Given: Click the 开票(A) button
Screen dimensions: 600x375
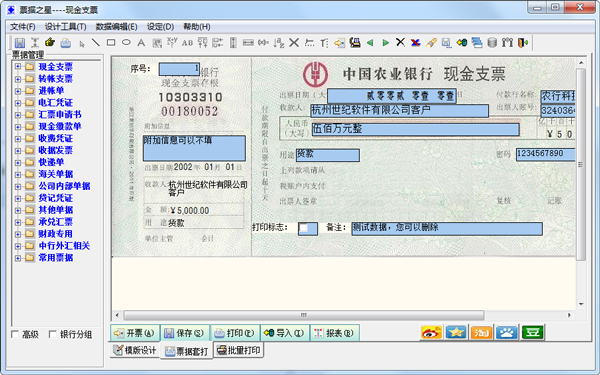Looking at the screenshot, I should click(x=135, y=333).
